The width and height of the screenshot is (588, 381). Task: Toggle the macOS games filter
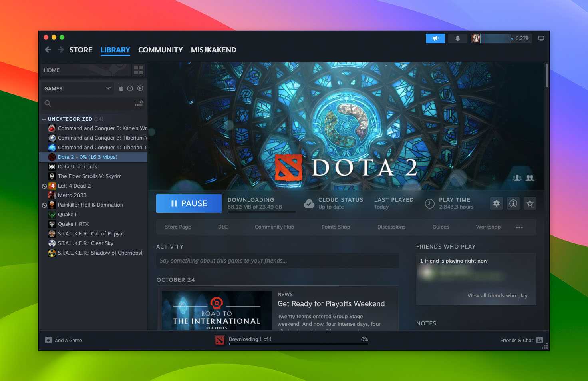(121, 88)
